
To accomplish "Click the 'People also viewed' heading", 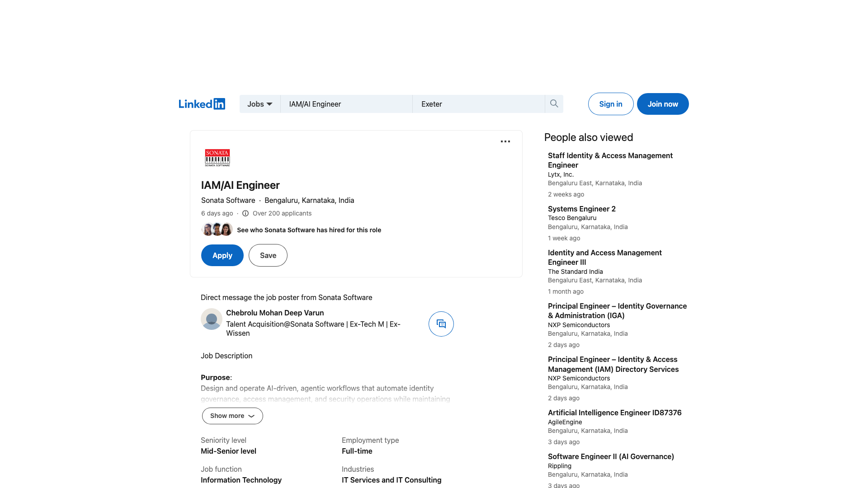I will click(x=589, y=137).
